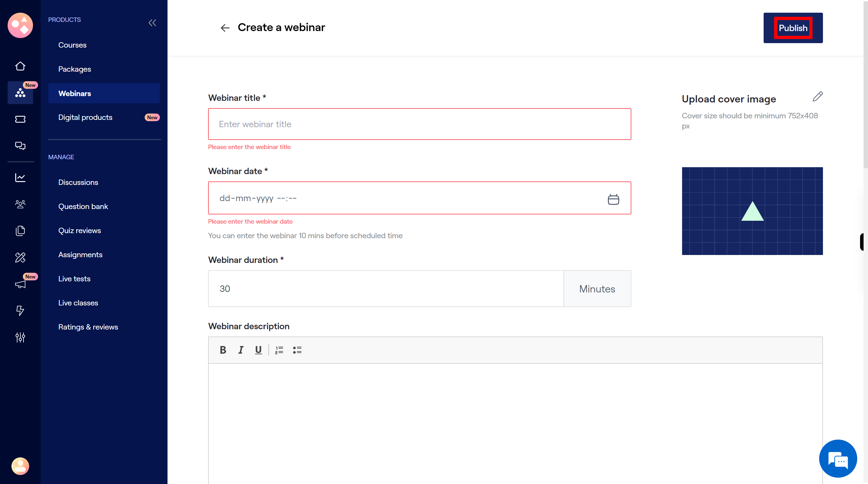Image resolution: width=868 pixels, height=484 pixels.
Task: Click the webinar title input field
Action: [419, 124]
